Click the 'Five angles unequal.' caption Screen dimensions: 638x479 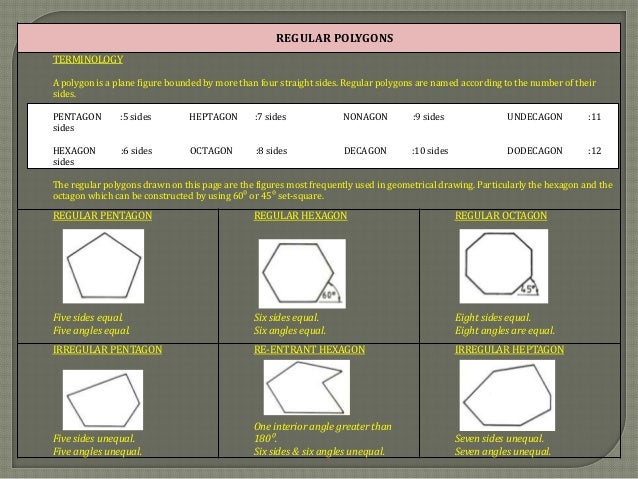click(97, 451)
